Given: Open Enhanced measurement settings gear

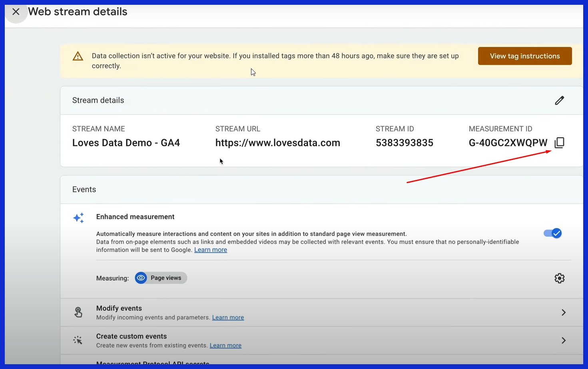Looking at the screenshot, I should 560,278.
